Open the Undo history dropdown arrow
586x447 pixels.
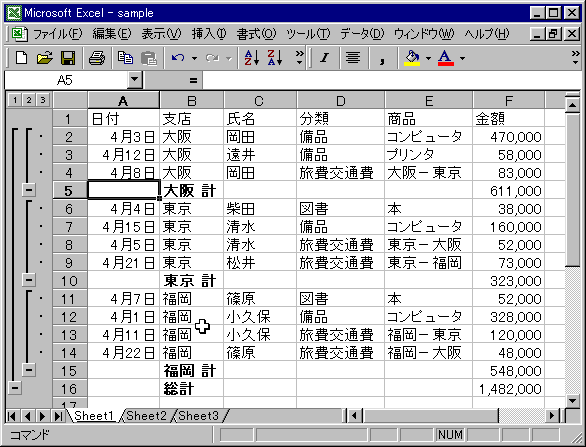pos(194,58)
